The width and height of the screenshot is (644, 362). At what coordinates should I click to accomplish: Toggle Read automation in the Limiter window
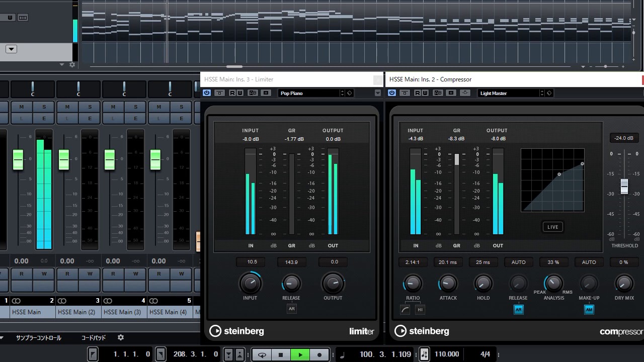click(232, 93)
